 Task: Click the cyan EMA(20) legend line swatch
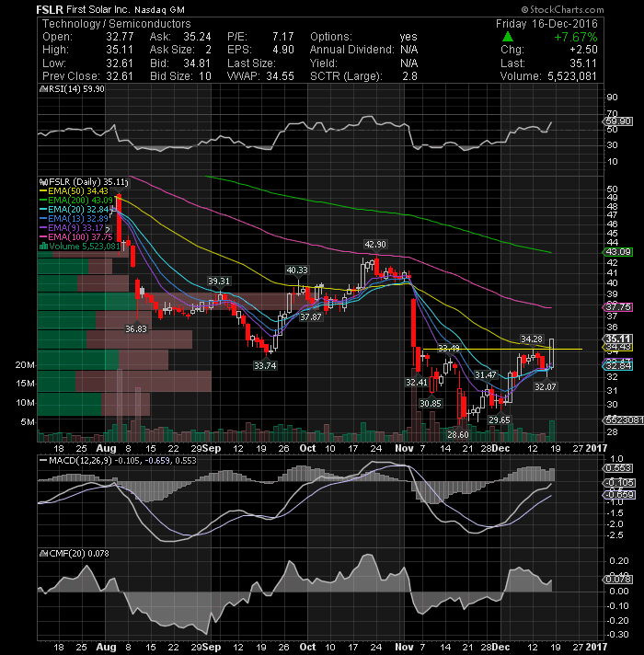[x=42, y=209]
